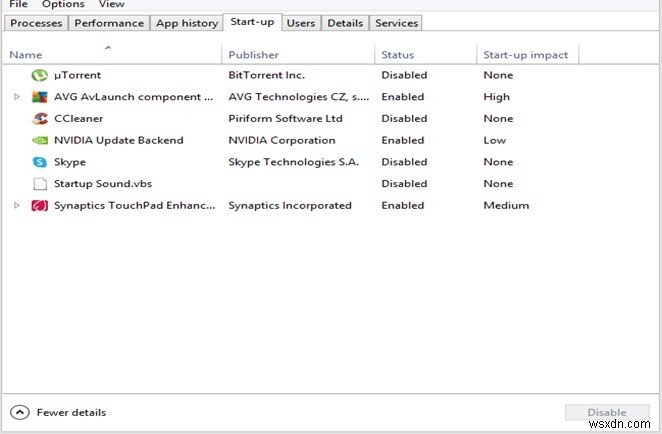Image resolution: width=662 pixels, height=434 pixels.
Task: Select the µTorrent row name
Action: tap(77, 75)
